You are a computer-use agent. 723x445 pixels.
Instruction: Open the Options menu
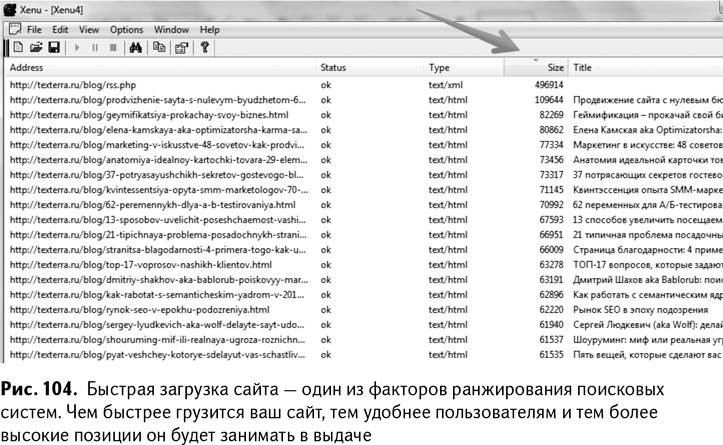tap(126, 30)
